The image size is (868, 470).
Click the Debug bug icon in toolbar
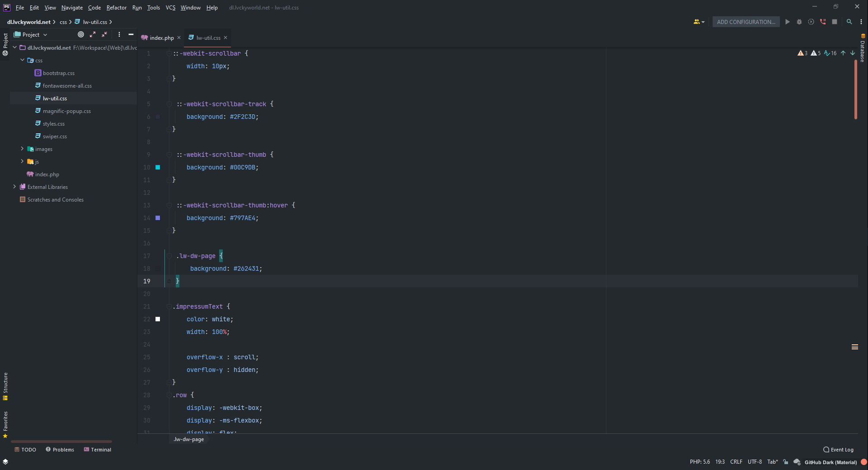tap(799, 22)
